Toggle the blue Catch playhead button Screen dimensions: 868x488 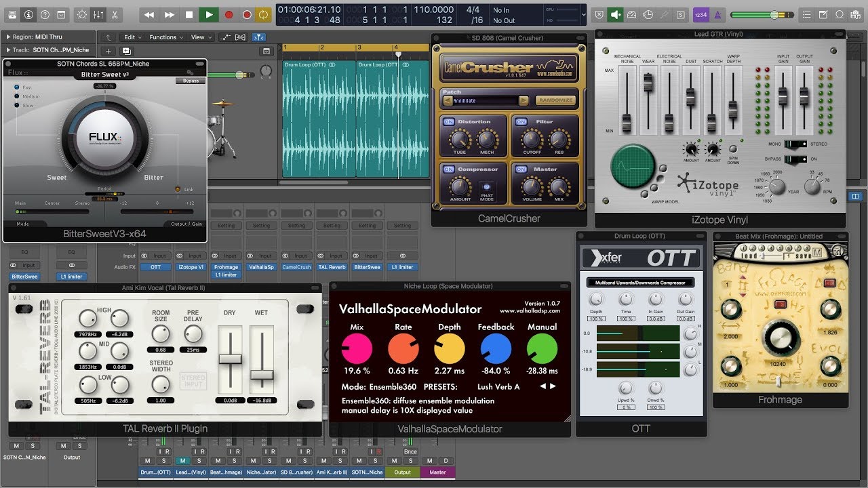259,37
